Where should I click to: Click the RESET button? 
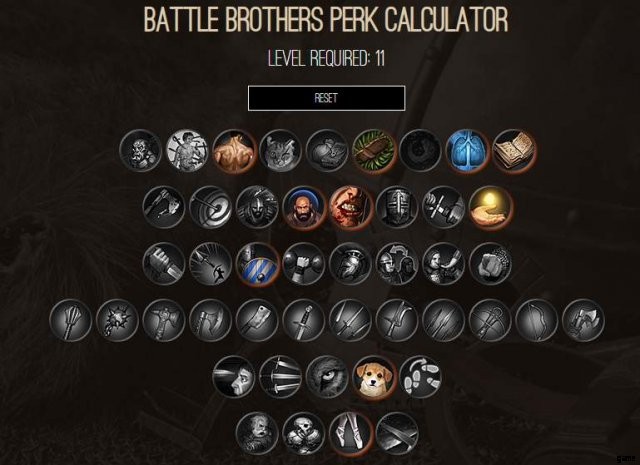(326, 98)
